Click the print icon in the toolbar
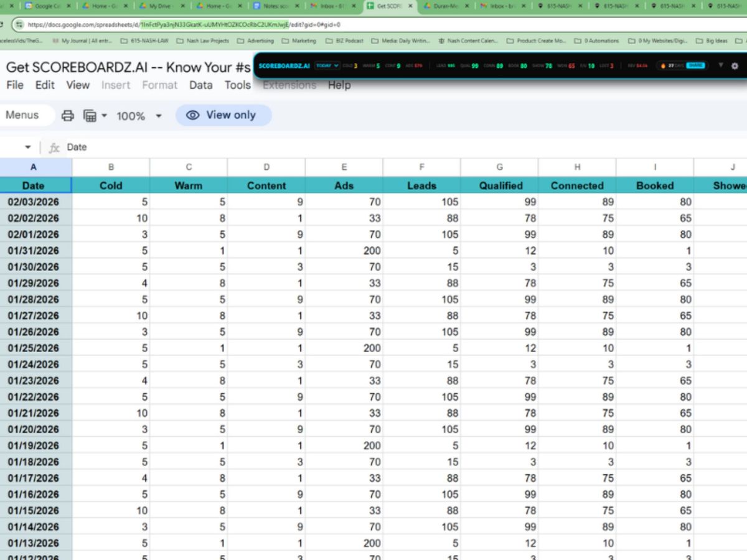 coord(67,116)
